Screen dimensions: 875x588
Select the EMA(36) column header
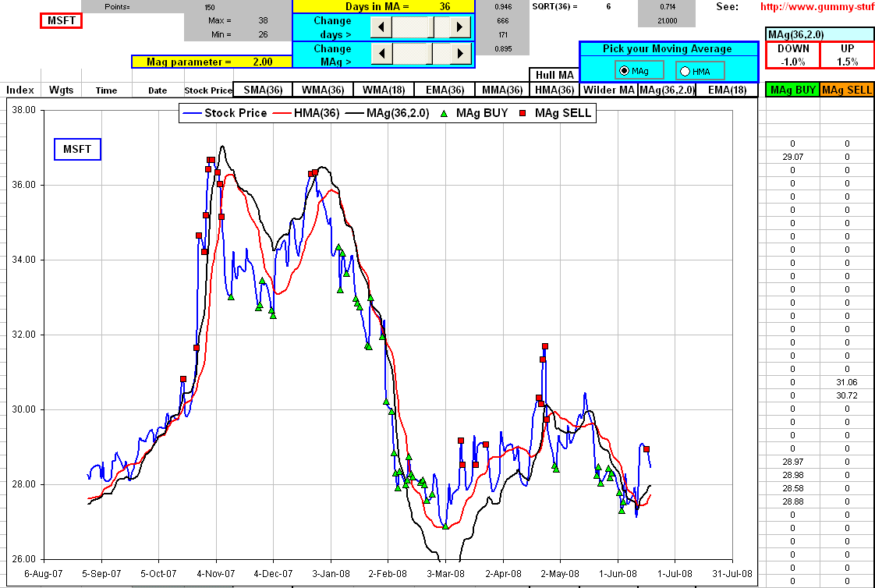445,90
